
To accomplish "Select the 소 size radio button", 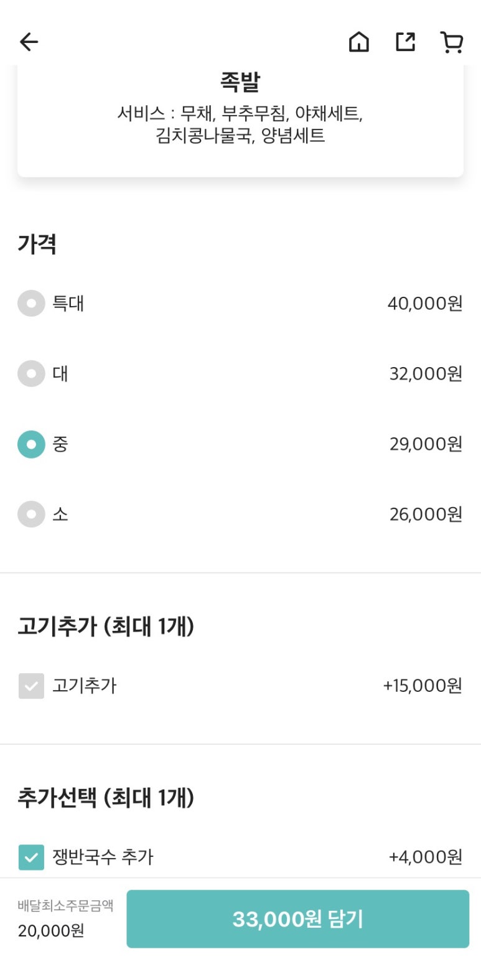I will tap(31, 515).
